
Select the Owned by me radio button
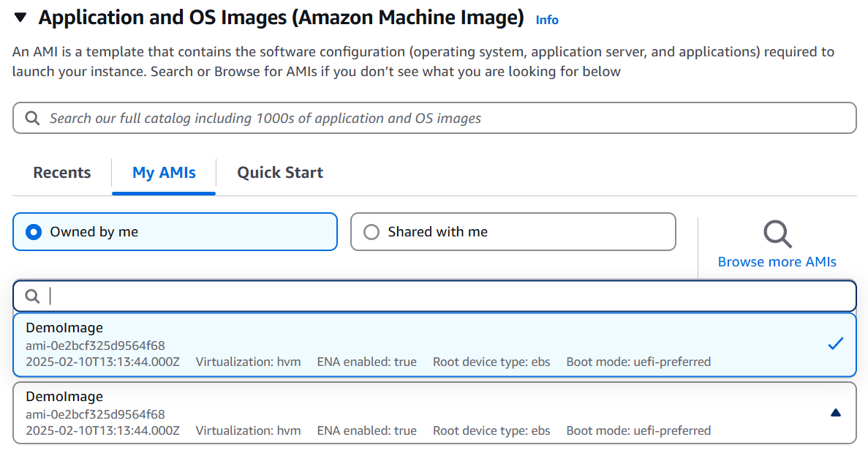tap(33, 232)
